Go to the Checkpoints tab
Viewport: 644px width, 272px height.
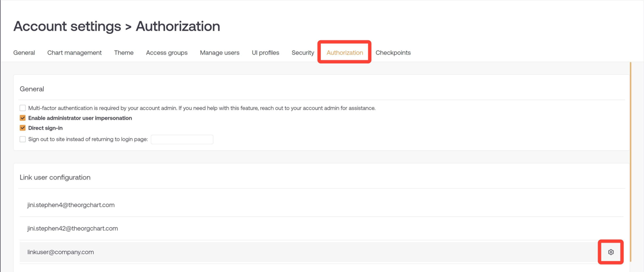393,52
